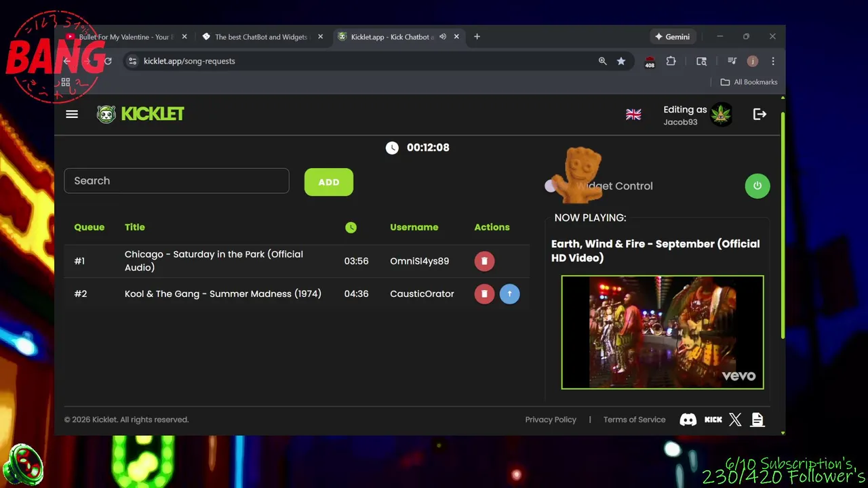Viewport: 868px width, 488px height.
Task: Click the green power button
Action: click(757, 186)
